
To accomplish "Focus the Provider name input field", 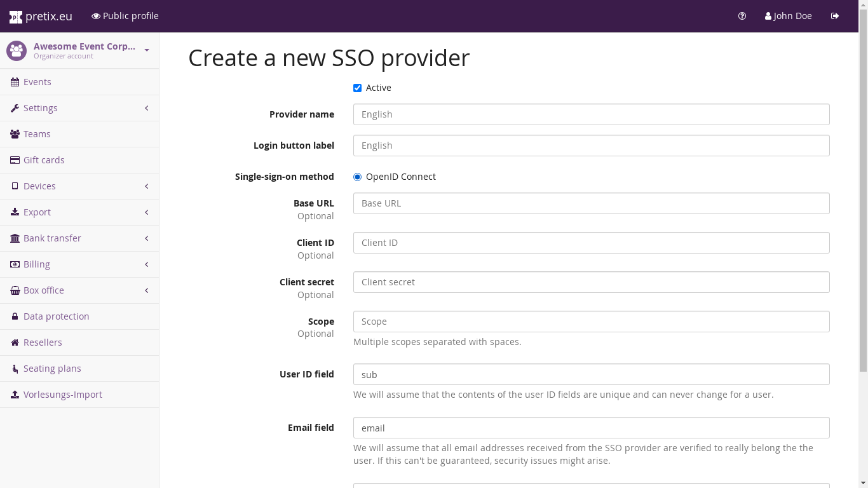I will [x=591, y=114].
